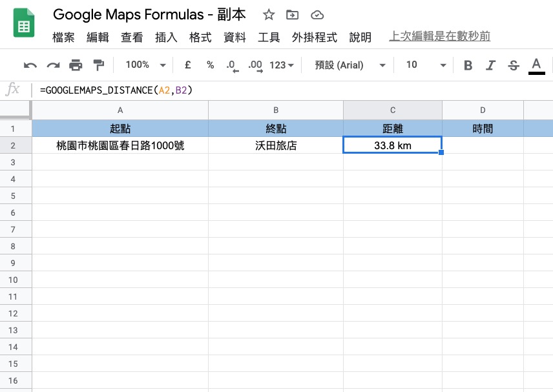Image resolution: width=553 pixels, height=392 pixels.
Task: Click the 上次編輯是在數秒前 link
Action: tap(439, 37)
